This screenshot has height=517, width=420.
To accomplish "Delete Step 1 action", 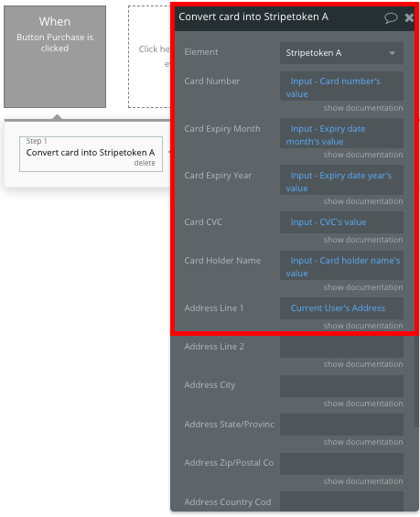I will [145, 163].
